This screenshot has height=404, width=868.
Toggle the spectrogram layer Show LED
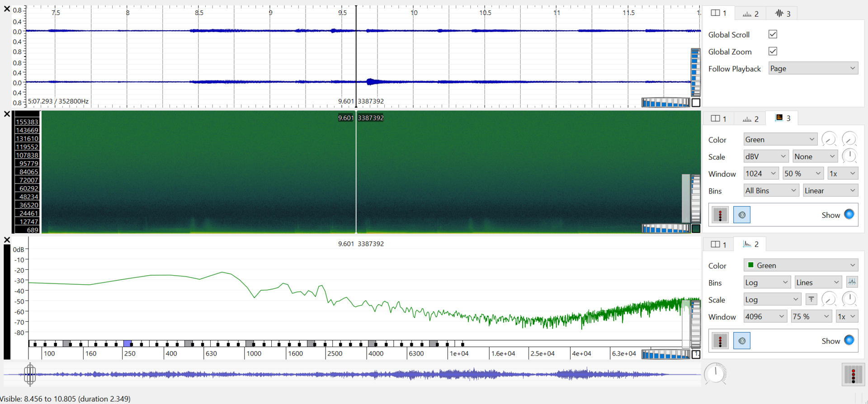click(x=849, y=214)
